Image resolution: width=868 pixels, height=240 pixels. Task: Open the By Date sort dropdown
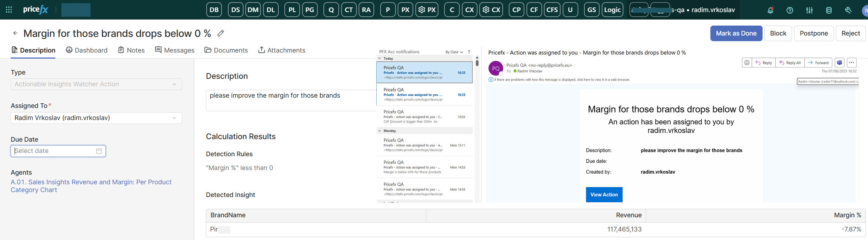pos(454,52)
